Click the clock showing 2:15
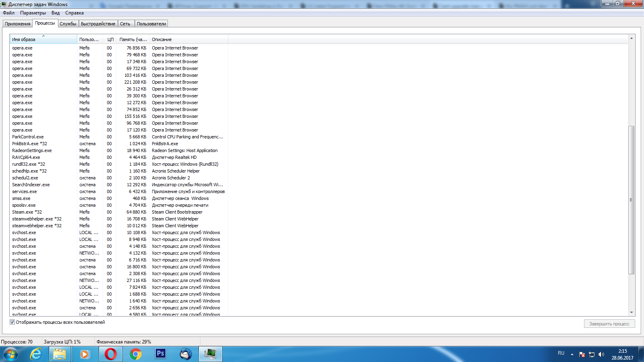 (x=623, y=351)
